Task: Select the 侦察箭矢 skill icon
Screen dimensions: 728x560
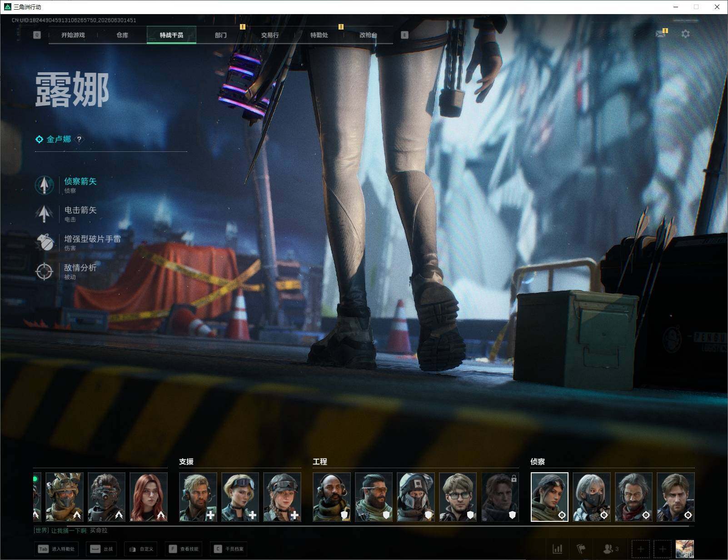Action: tap(44, 185)
